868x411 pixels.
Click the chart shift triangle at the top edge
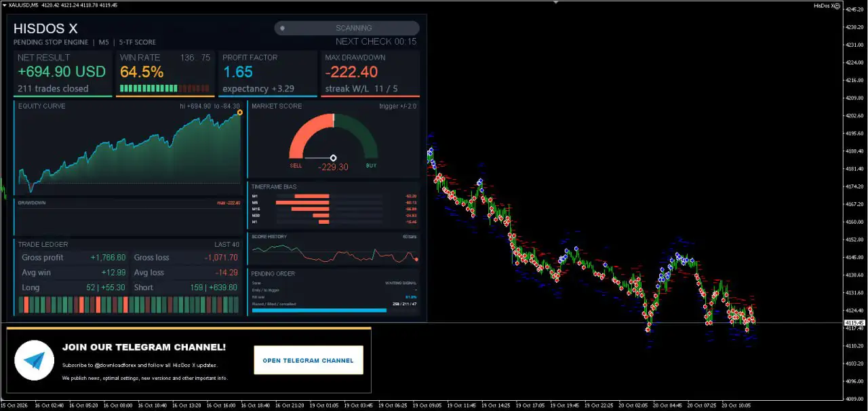click(x=556, y=3)
